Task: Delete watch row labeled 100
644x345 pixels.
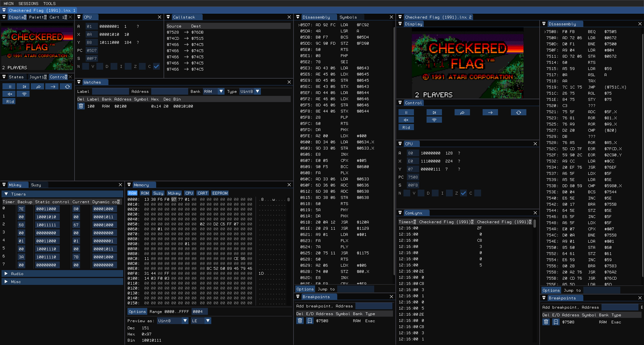Action: [x=81, y=106]
